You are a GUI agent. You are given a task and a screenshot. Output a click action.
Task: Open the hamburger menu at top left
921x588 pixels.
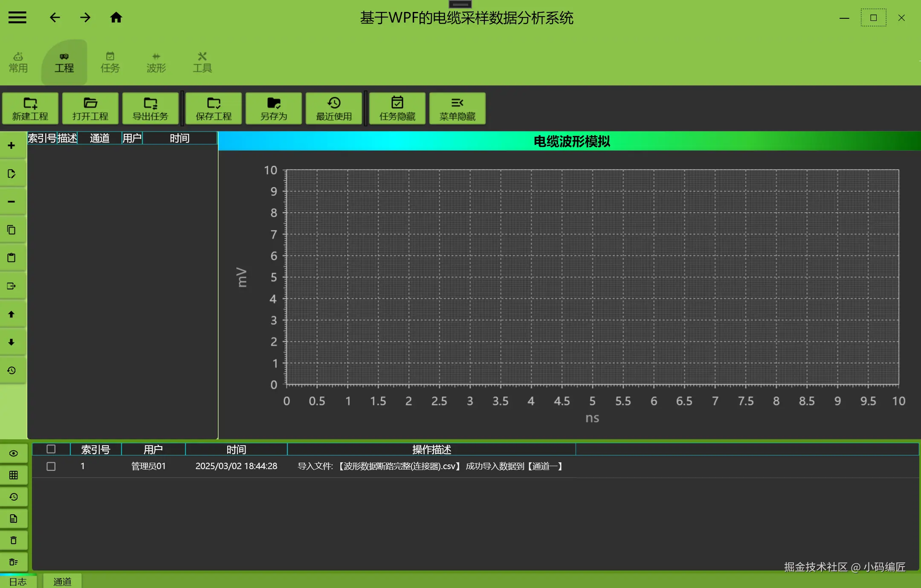pyautogui.click(x=17, y=17)
